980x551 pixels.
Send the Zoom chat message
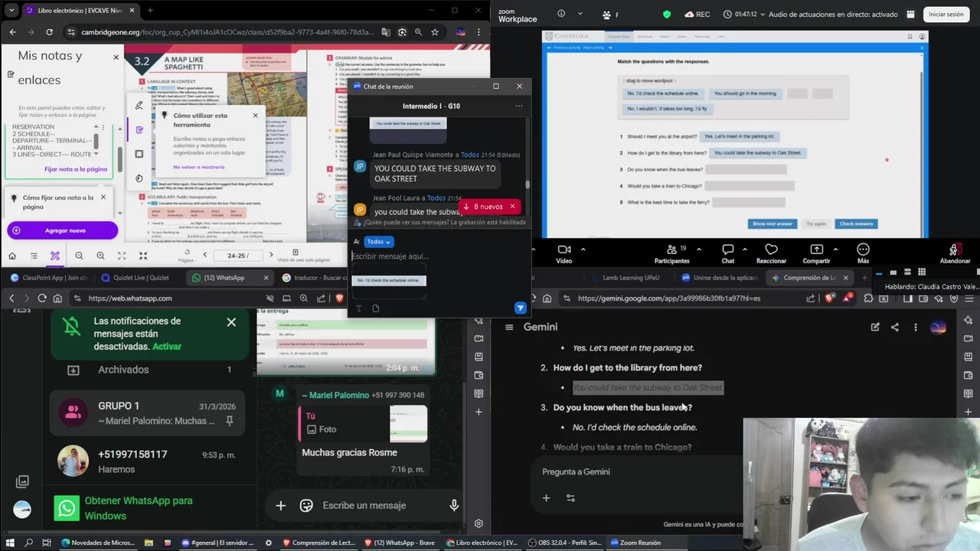coord(520,308)
